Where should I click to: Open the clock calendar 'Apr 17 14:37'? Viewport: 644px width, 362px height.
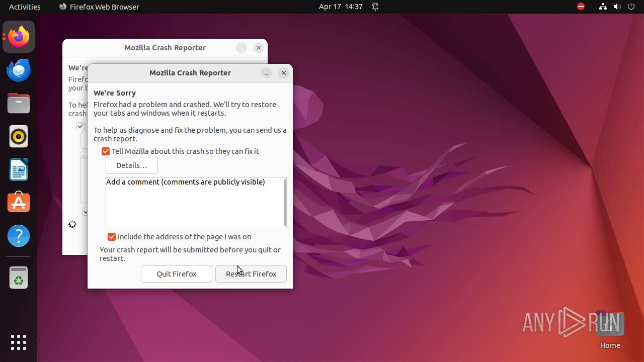[x=341, y=7]
